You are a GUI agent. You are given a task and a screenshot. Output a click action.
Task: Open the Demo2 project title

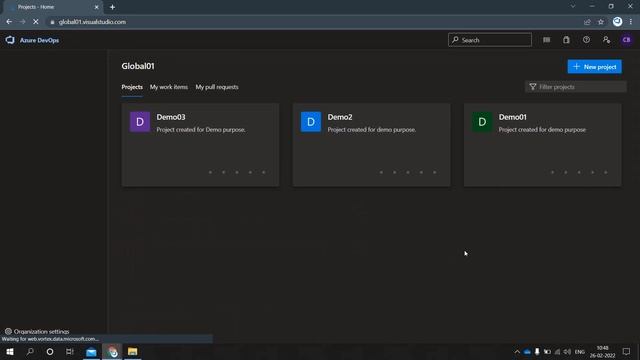(340, 117)
